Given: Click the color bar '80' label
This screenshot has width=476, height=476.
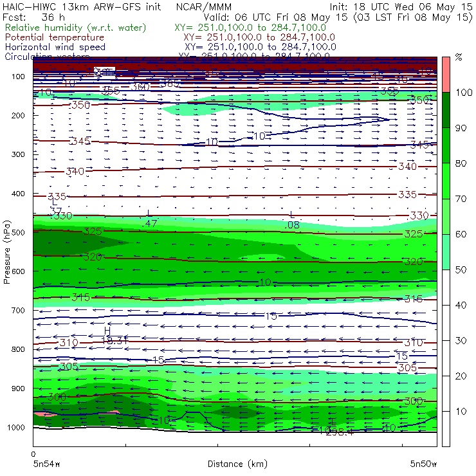Looking at the screenshot, I should coord(461,163).
